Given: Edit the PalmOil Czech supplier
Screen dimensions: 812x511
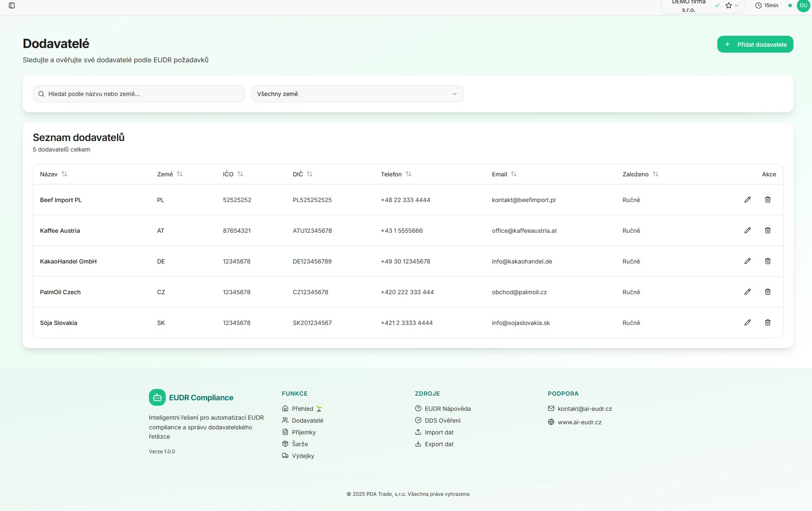Looking at the screenshot, I should tap(748, 292).
